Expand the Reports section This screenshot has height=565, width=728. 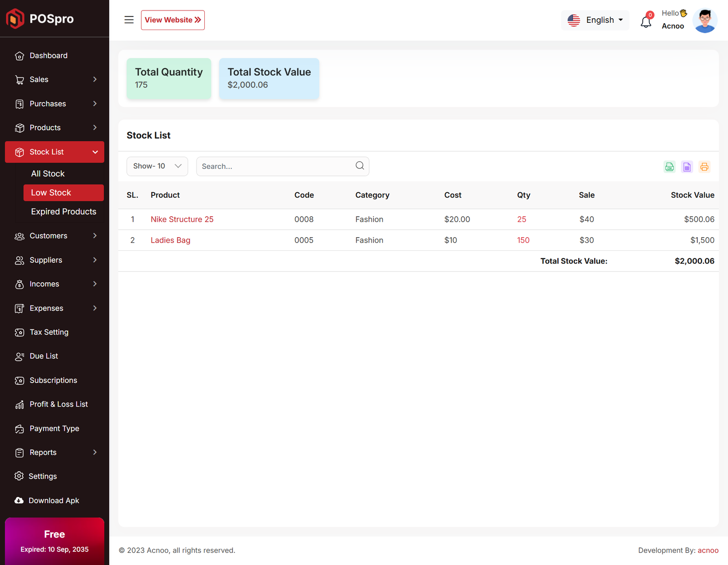(55, 453)
